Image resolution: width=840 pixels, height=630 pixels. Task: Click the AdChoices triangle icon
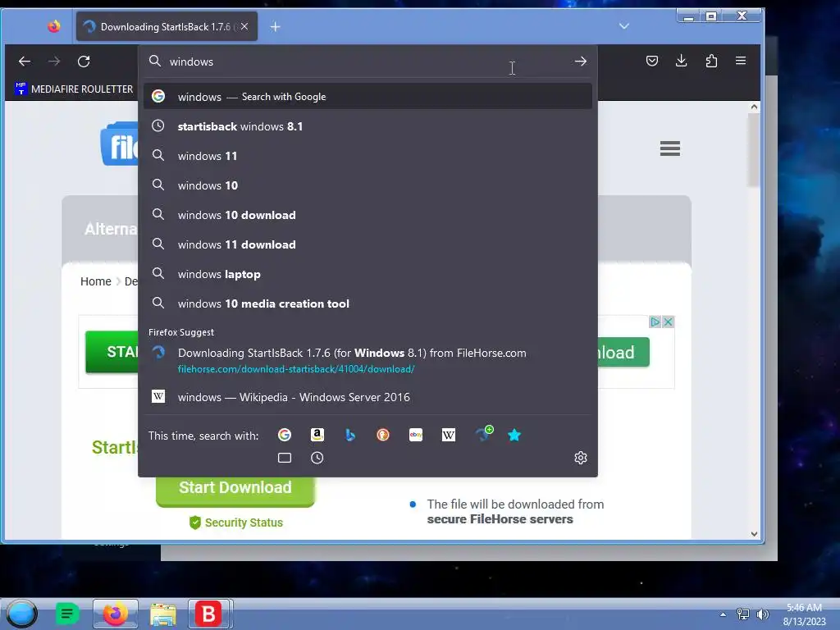pyautogui.click(x=655, y=322)
